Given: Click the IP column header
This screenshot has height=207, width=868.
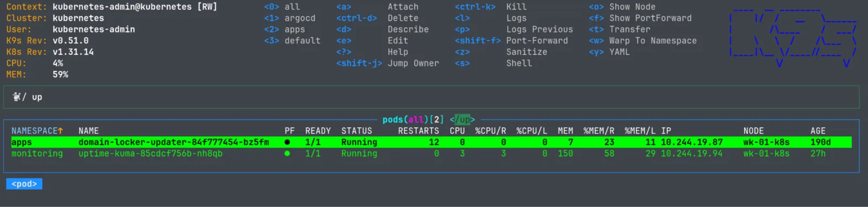Looking at the screenshot, I should [x=666, y=131].
